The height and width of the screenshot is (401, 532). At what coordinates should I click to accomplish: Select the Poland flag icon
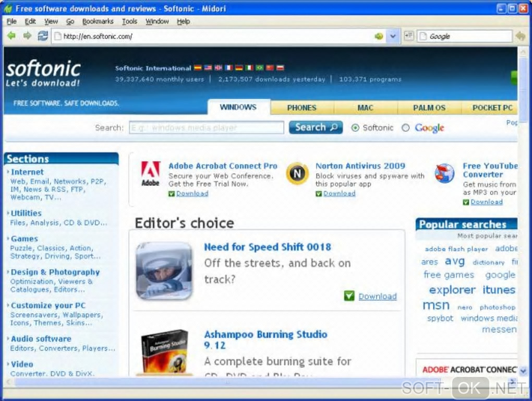click(280, 68)
